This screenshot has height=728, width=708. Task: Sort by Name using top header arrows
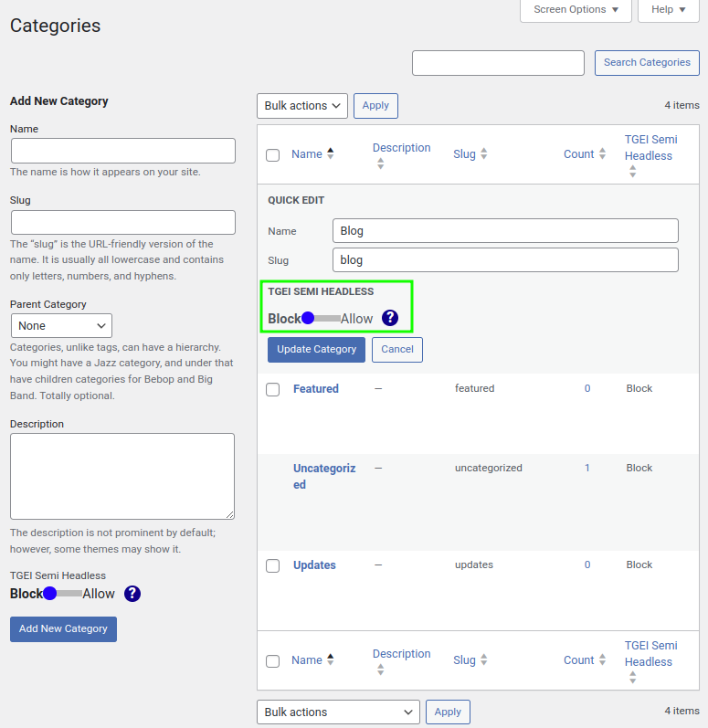(330, 153)
